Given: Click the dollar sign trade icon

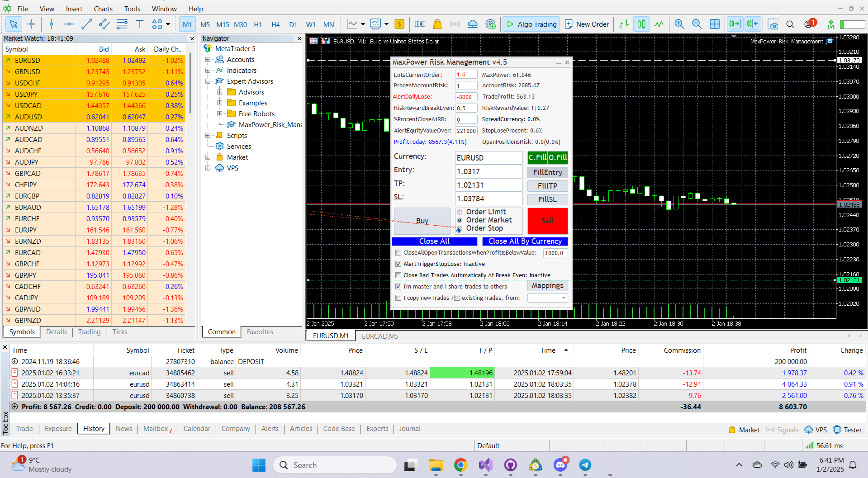Looking at the screenshot, I should pos(399,24).
